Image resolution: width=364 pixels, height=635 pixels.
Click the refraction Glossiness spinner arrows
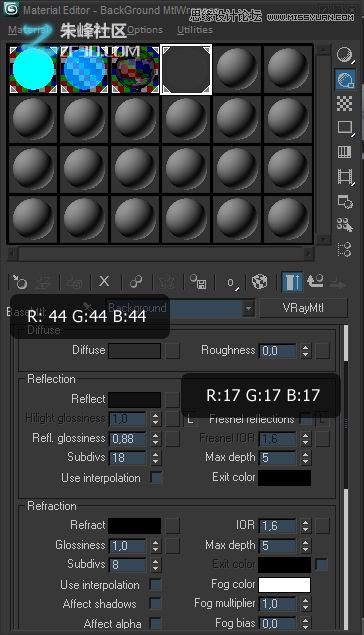click(x=155, y=546)
